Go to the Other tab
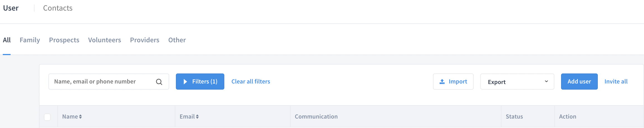The height and width of the screenshot is (128, 644). click(177, 40)
